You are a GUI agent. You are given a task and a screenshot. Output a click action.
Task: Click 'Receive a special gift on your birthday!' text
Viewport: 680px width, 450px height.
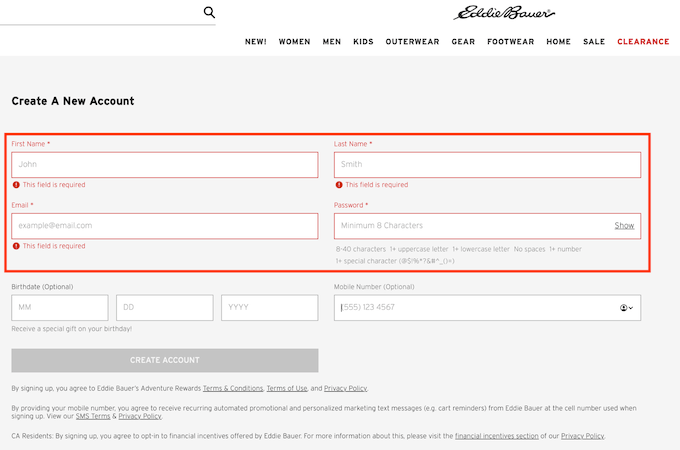[72, 329]
